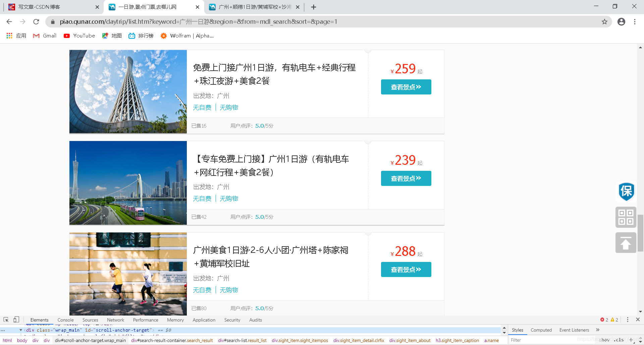Select h3.sight_item_caption breadcrumb

457,341
